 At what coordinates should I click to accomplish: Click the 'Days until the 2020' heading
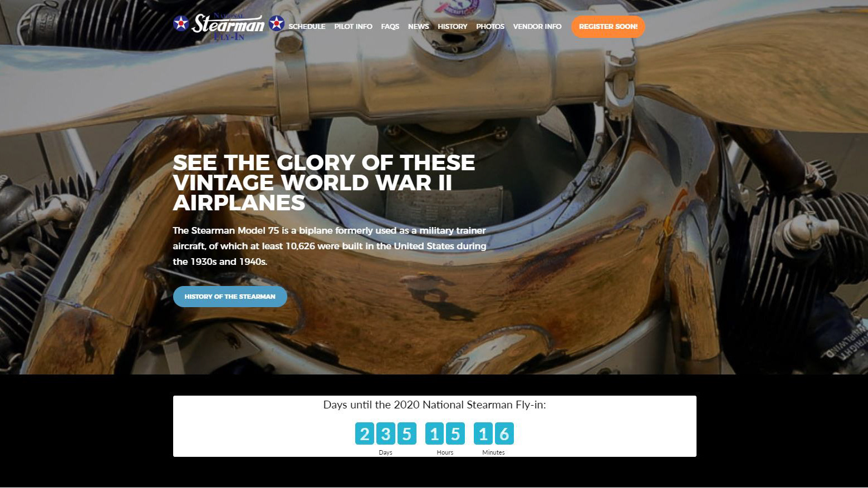(434, 405)
